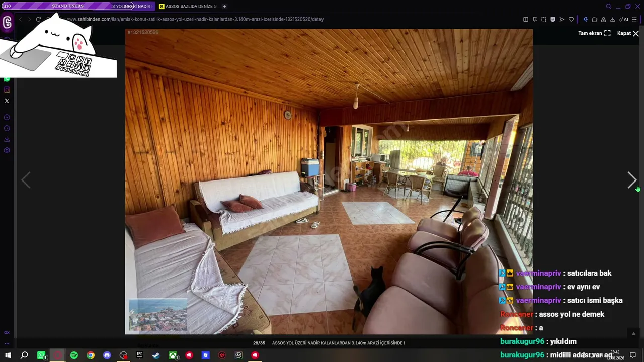Open the Windows Start menu

pos(8,355)
